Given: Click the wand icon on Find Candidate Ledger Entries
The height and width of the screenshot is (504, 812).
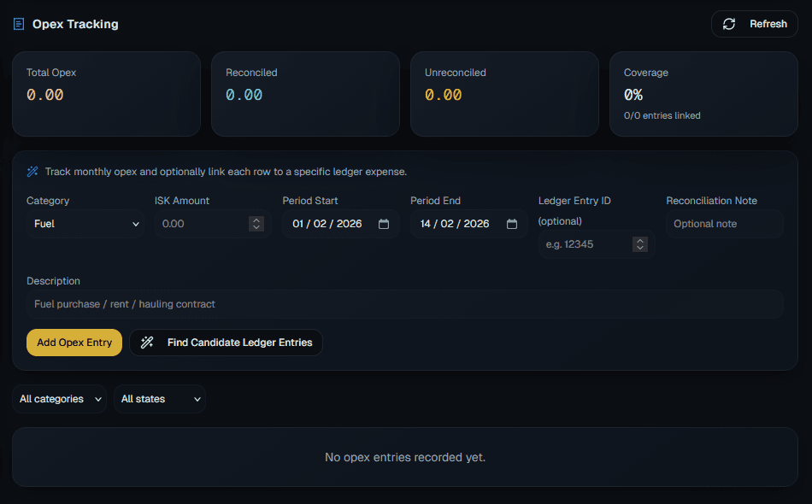Looking at the screenshot, I should pos(147,343).
